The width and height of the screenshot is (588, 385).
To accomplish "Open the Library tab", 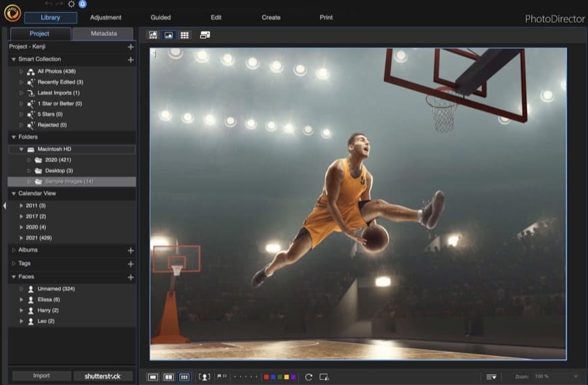I will [51, 18].
